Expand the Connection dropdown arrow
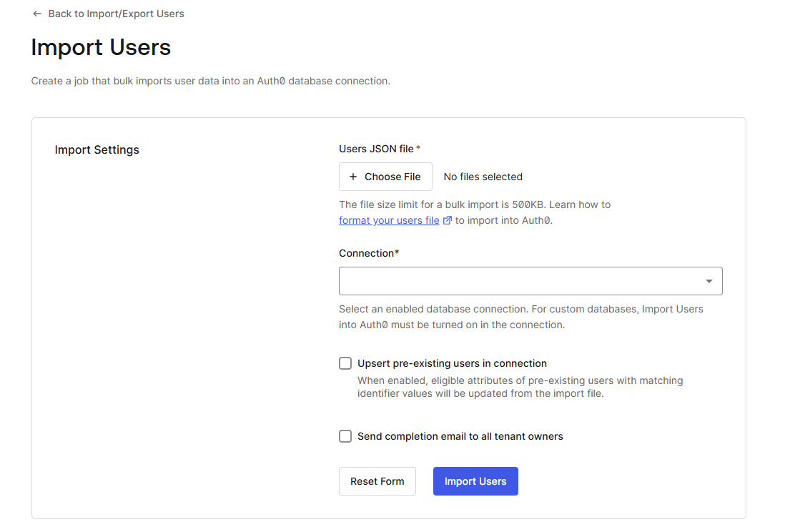The height and width of the screenshot is (532, 785). point(709,281)
